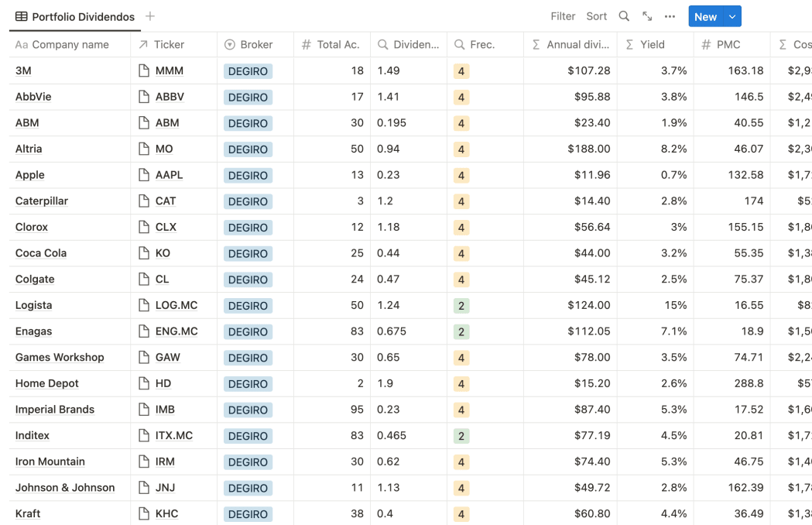Open the LOG.MC page icon
The width and height of the screenshot is (812, 525).
pos(144,305)
